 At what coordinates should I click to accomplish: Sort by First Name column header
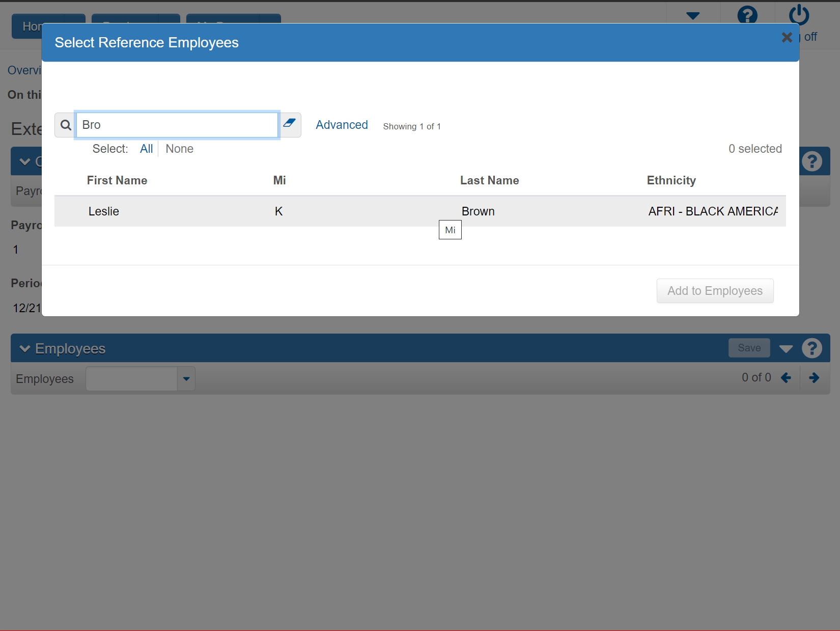117,180
